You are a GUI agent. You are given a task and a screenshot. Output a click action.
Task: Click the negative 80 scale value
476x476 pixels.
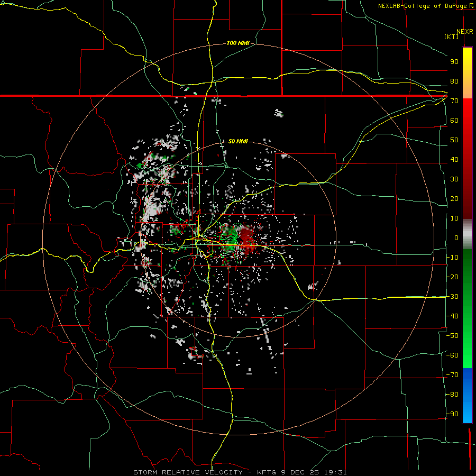pos(452,395)
